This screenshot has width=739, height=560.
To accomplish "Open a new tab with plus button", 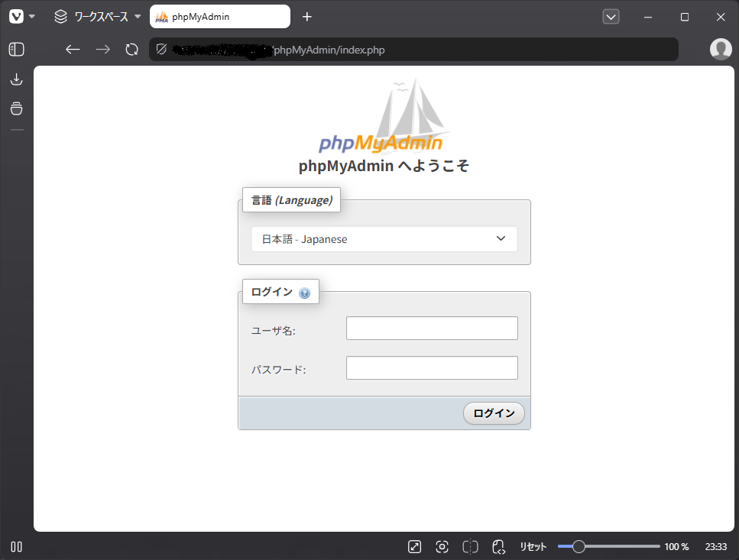I will click(306, 17).
